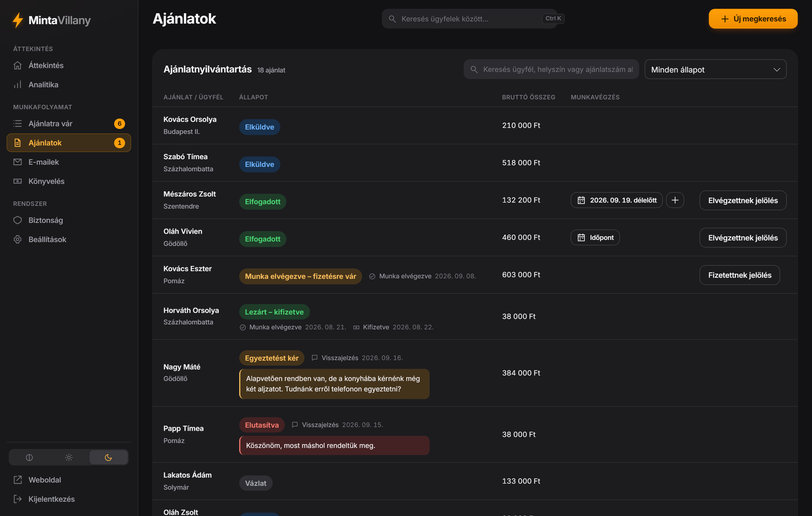Screen dimensions: 812x516
Task: Click the document icon beside Ajánlatok
Action: [18, 143]
